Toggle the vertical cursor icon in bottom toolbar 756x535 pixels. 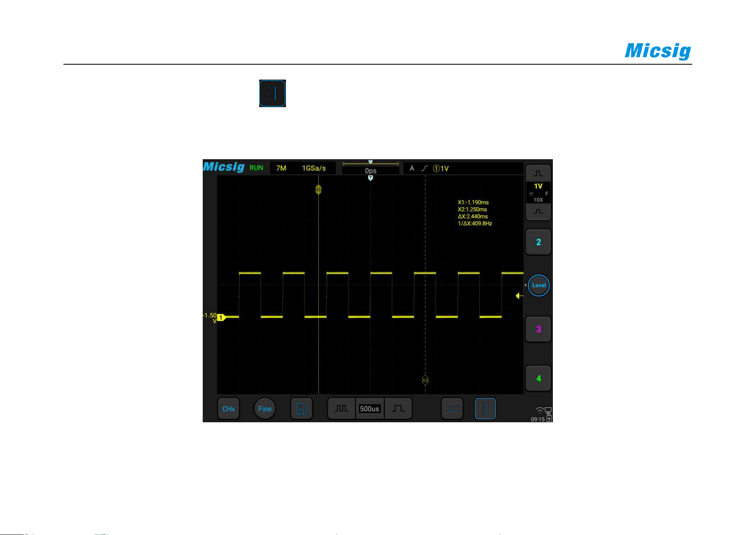tap(485, 409)
